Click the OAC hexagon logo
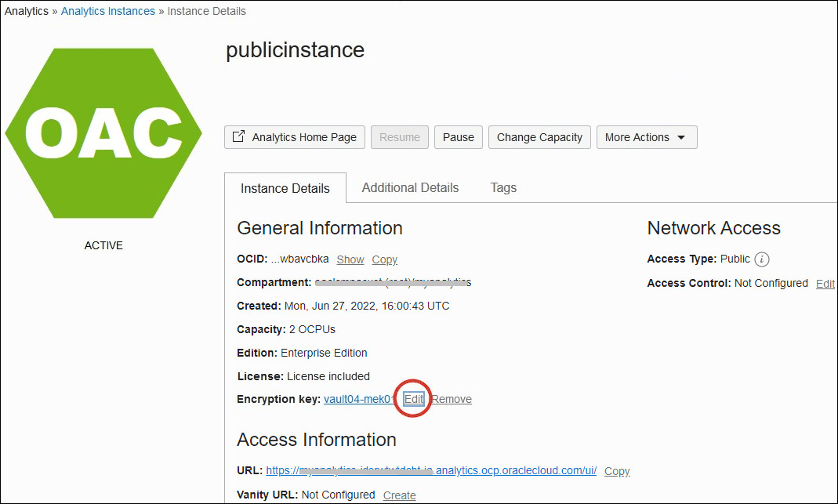Screen dimensions: 838x504 (103, 133)
